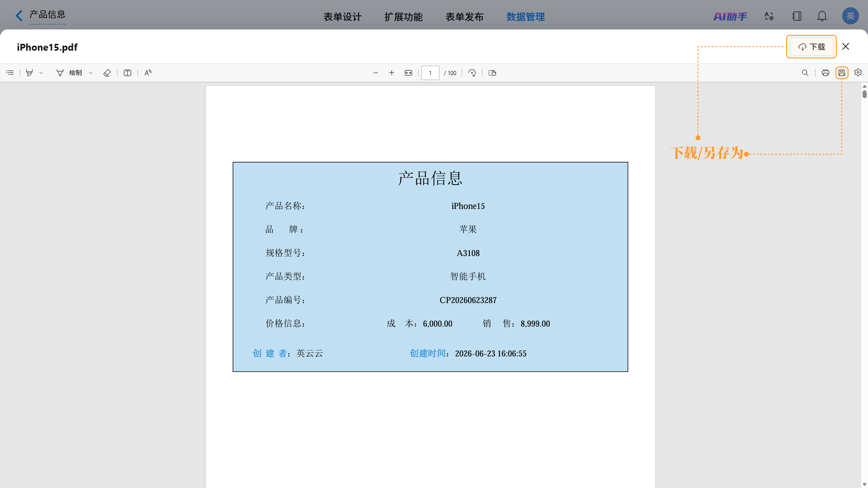This screenshot has height=488, width=868.
Task: Open the notebook help icon
Action: click(797, 16)
